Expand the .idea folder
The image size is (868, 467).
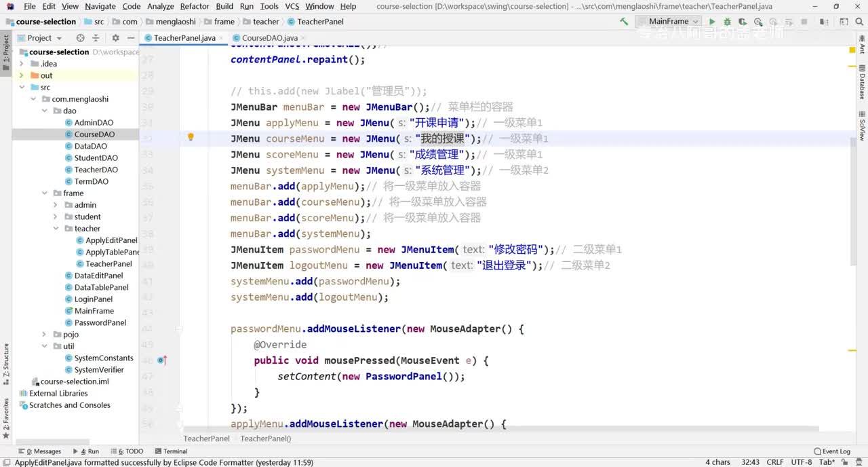point(22,64)
